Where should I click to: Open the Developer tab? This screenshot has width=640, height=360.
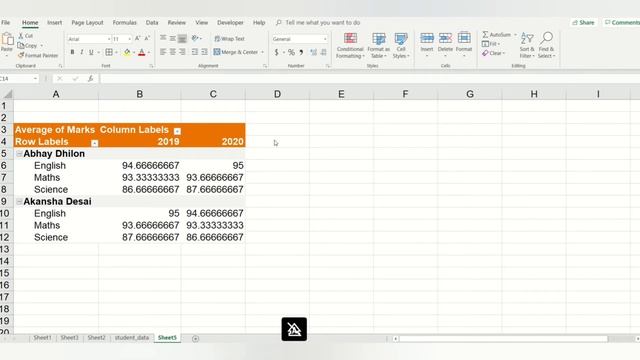230,22
